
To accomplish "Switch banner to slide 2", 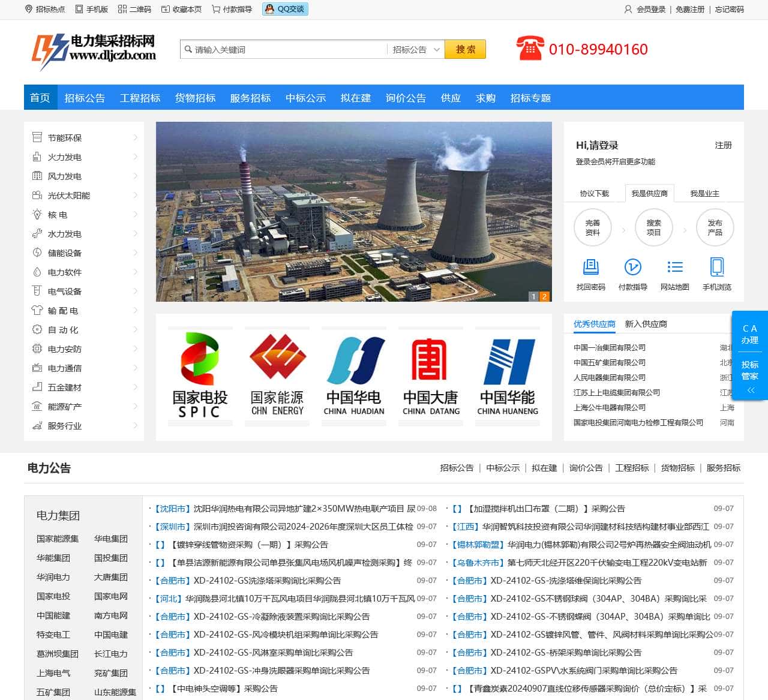I will point(544,296).
